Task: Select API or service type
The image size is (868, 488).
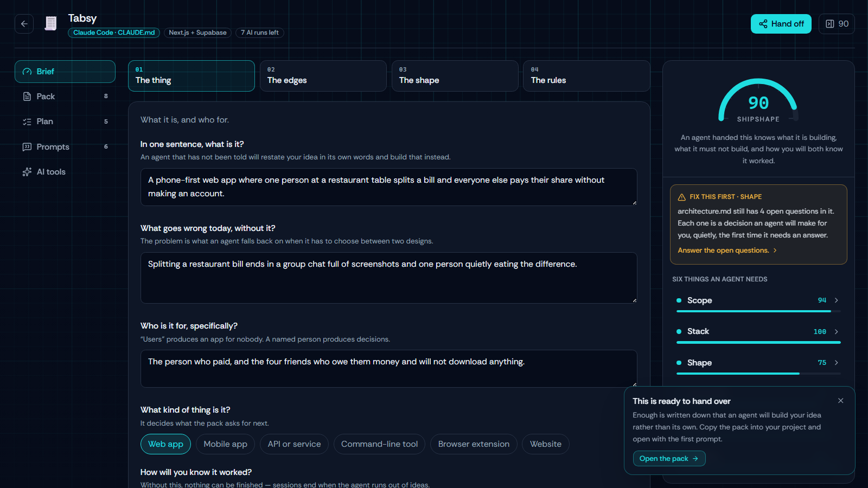Action: tap(294, 444)
